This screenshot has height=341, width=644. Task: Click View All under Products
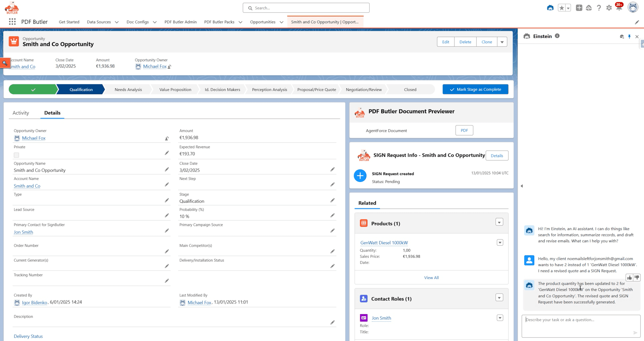pos(431,277)
